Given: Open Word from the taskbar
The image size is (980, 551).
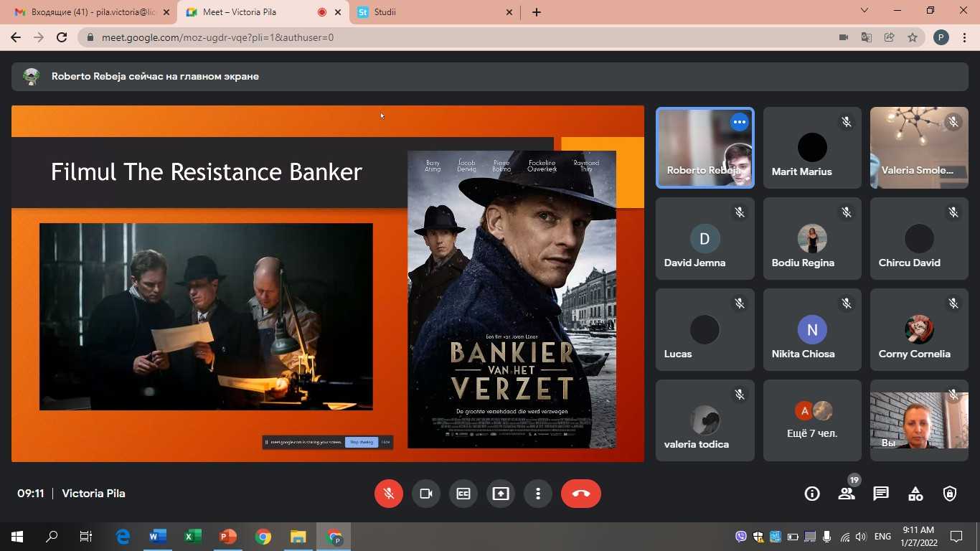Looking at the screenshot, I should pyautogui.click(x=158, y=537).
